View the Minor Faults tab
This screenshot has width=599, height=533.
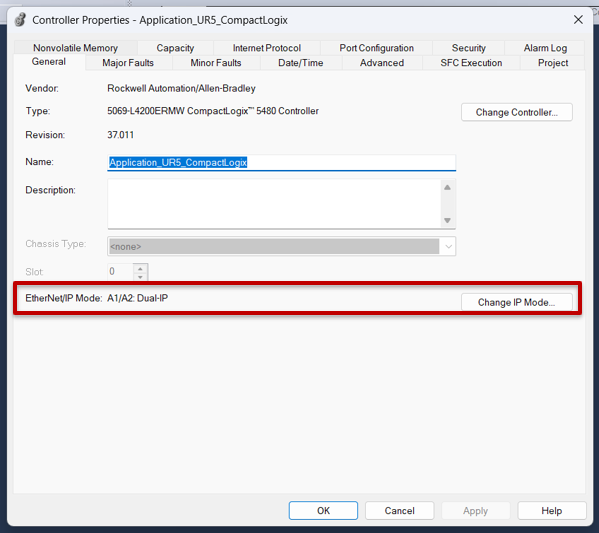[x=216, y=63]
